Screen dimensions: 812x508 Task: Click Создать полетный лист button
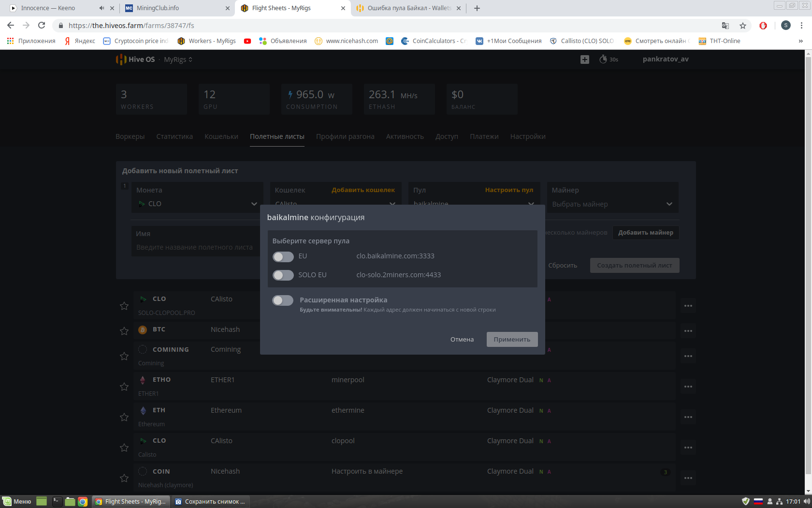click(x=635, y=265)
